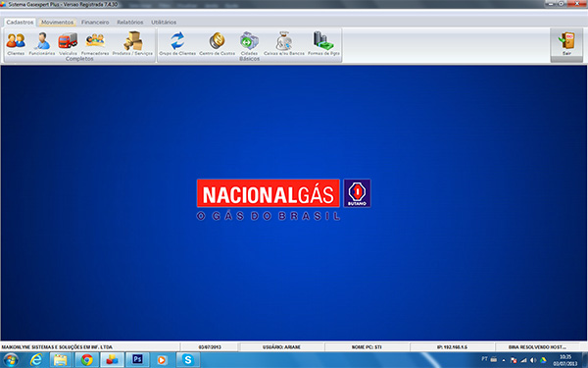Image resolution: width=588 pixels, height=368 pixels.
Task: Open Centro de Custos coin icon
Action: [x=218, y=43]
